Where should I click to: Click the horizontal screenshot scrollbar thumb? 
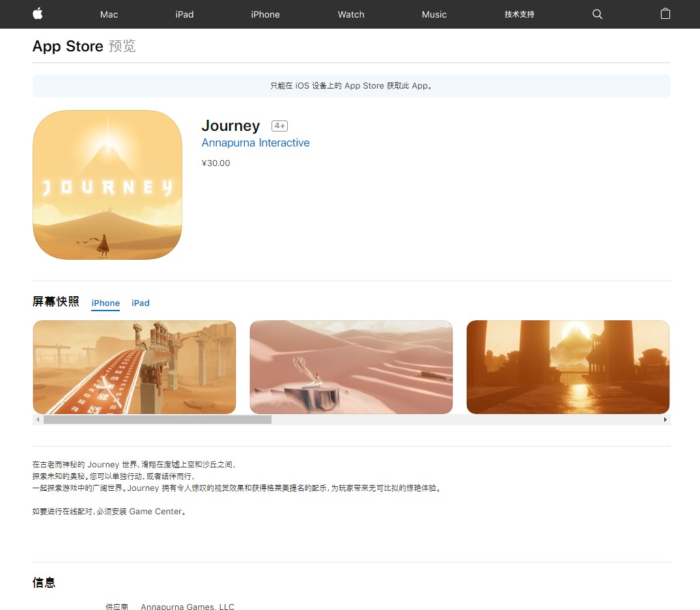pos(157,420)
